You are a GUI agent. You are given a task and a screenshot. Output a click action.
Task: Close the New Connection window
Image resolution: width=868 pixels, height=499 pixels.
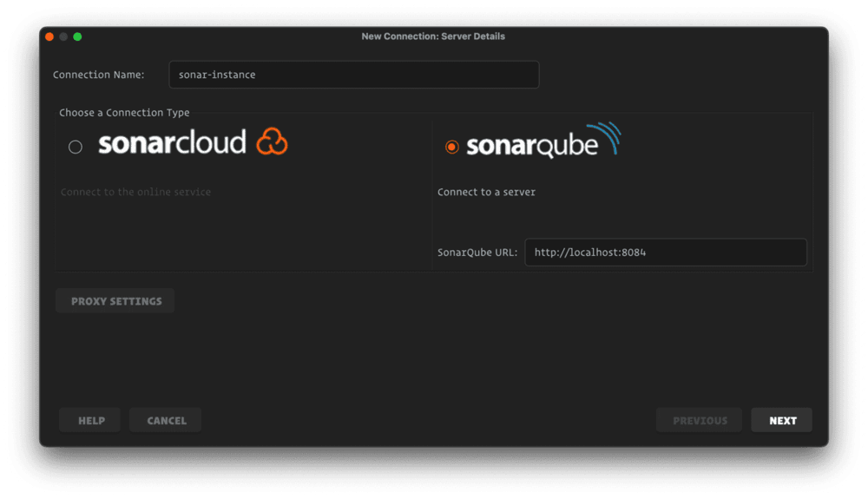[49, 36]
